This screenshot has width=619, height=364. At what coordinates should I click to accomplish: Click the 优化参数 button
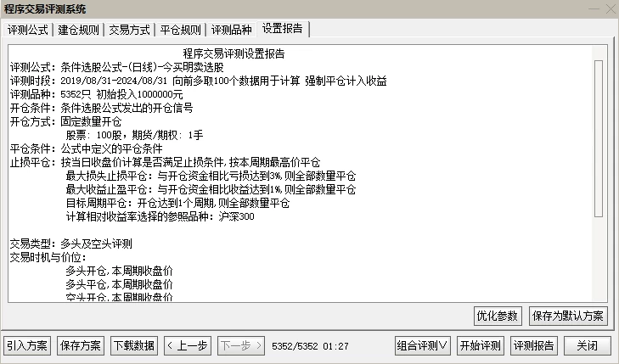[x=498, y=316]
